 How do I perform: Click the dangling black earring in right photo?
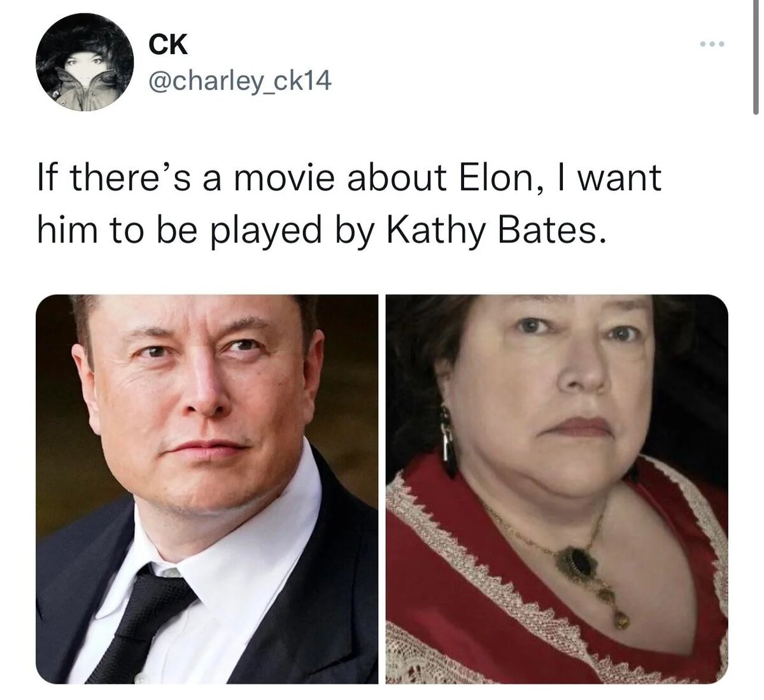(x=448, y=444)
